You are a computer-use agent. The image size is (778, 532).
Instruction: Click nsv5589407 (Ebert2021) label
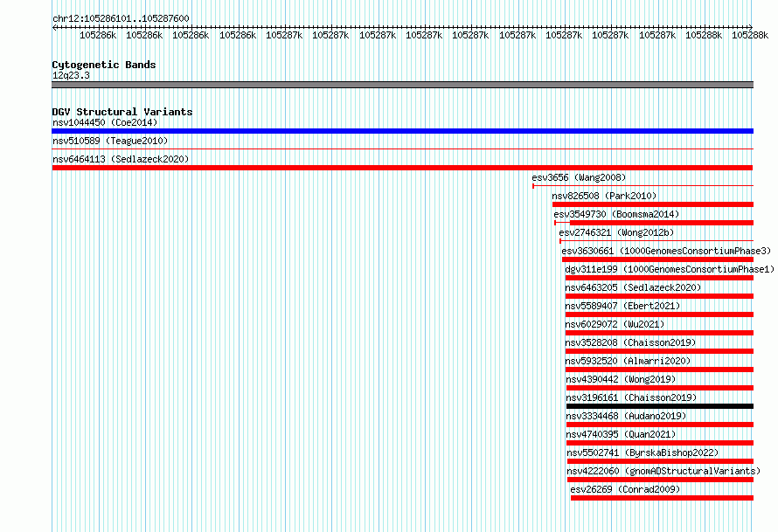click(622, 306)
